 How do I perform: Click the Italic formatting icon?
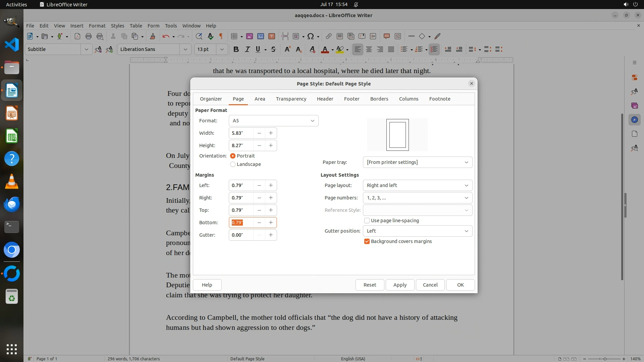(247, 49)
